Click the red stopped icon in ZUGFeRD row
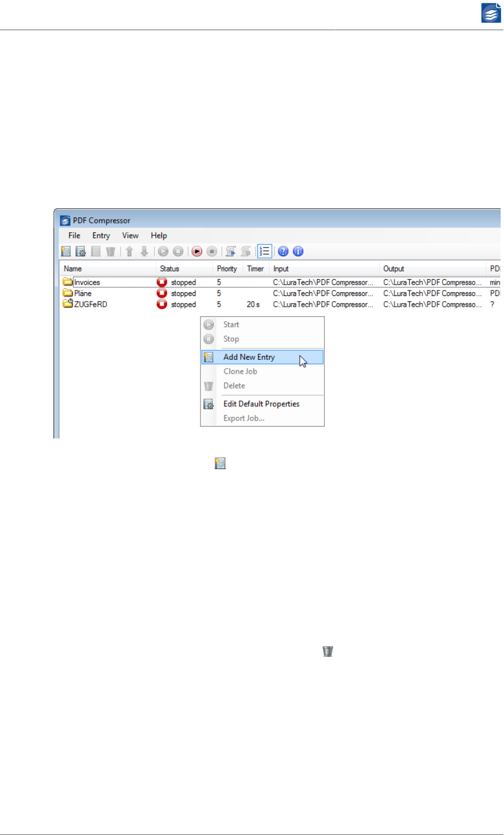 click(x=162, y=304)
